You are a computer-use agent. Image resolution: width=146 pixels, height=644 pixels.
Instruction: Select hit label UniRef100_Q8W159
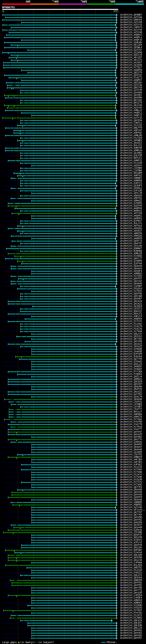131,580
